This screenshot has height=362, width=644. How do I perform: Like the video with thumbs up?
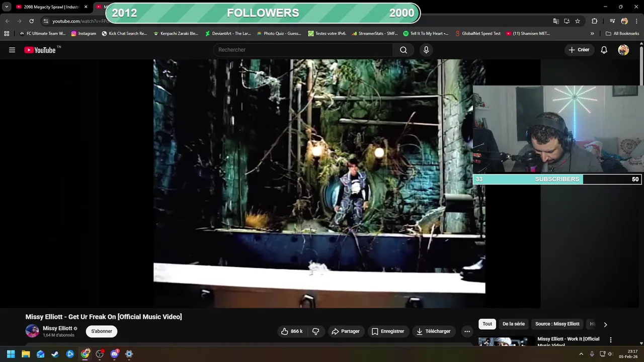pos(292,331)
